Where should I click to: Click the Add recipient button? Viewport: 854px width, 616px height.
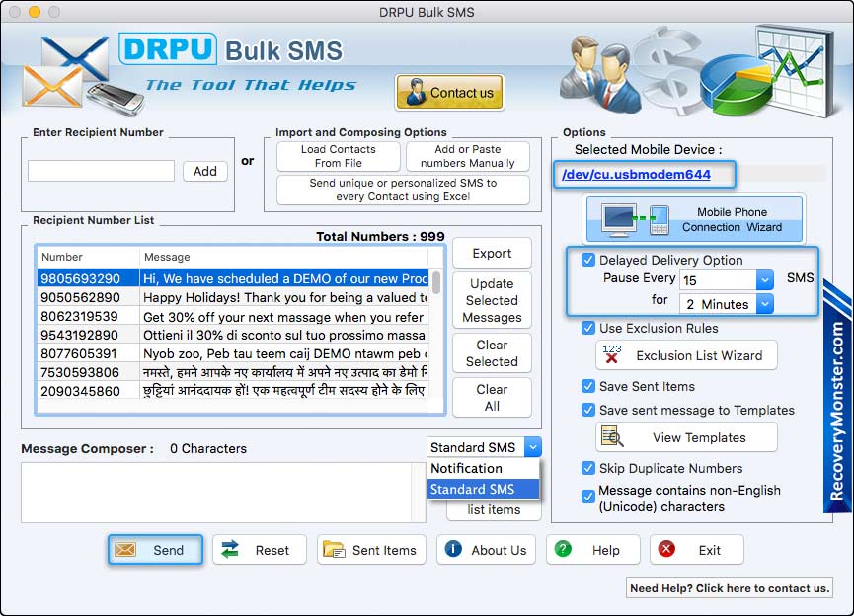pos(204,171)
